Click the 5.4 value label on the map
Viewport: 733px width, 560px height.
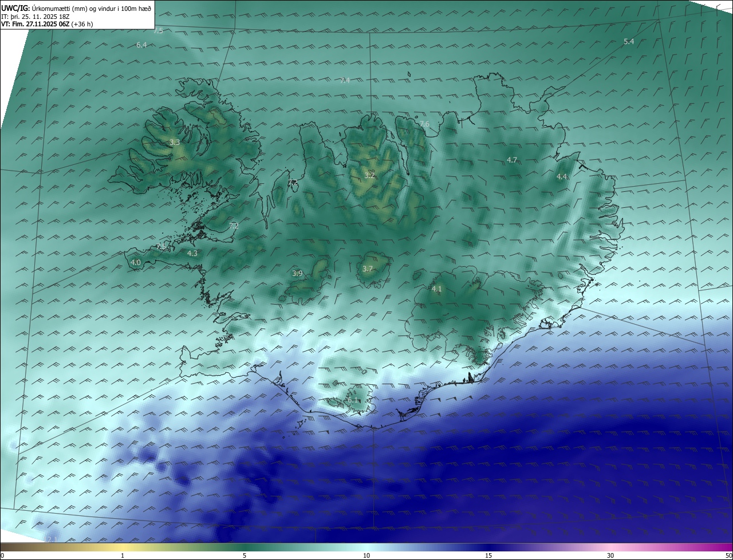pos(629,41)
